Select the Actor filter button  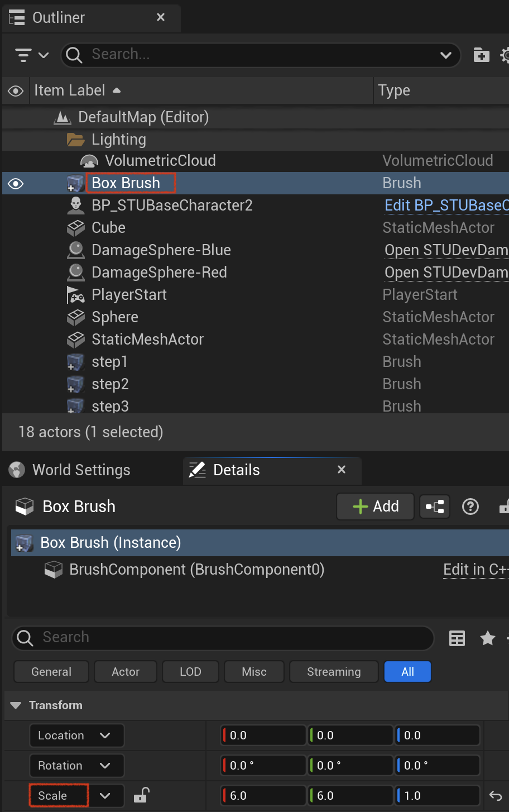126,672
